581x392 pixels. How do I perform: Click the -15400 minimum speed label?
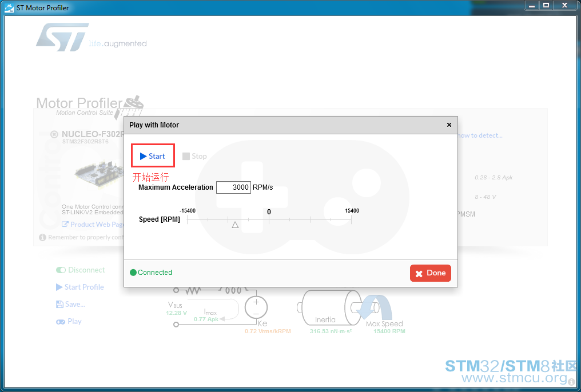coord(188,211)
